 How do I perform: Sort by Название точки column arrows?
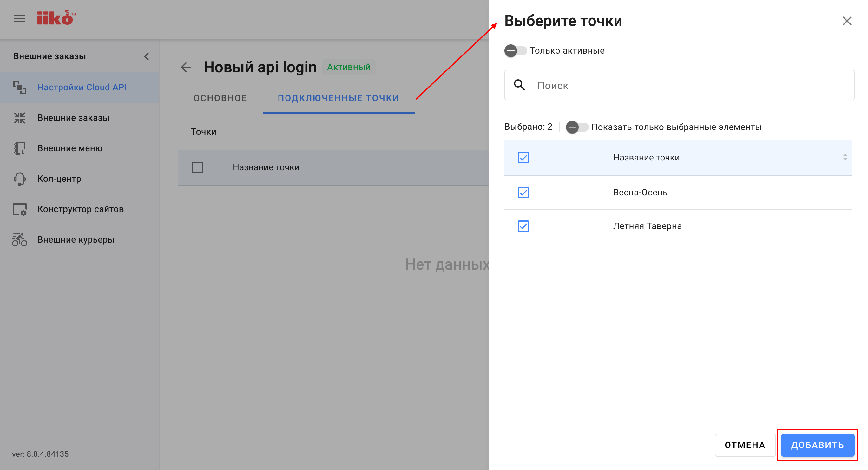845,157
